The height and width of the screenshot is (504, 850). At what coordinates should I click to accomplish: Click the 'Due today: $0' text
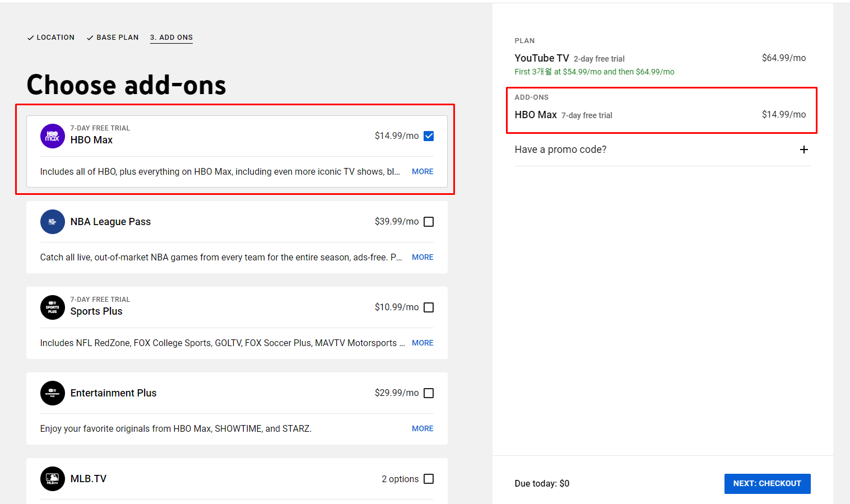[542, 484]
